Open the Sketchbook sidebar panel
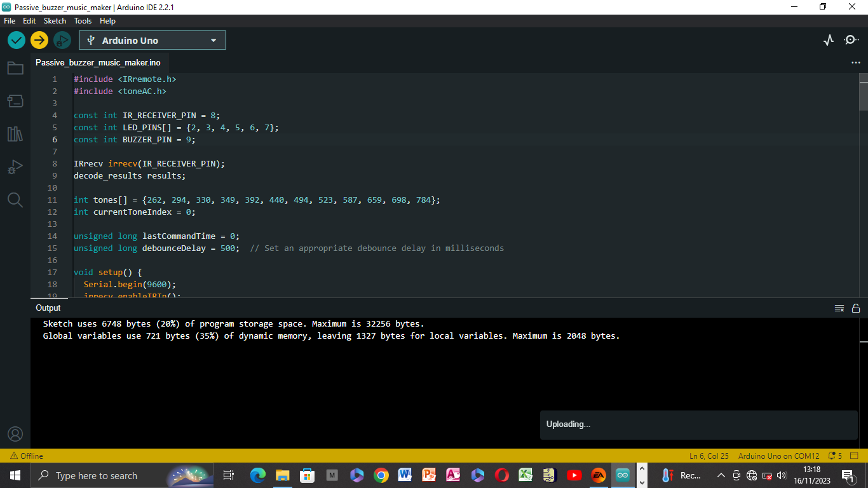868x488 pixels. coord(15,68)
